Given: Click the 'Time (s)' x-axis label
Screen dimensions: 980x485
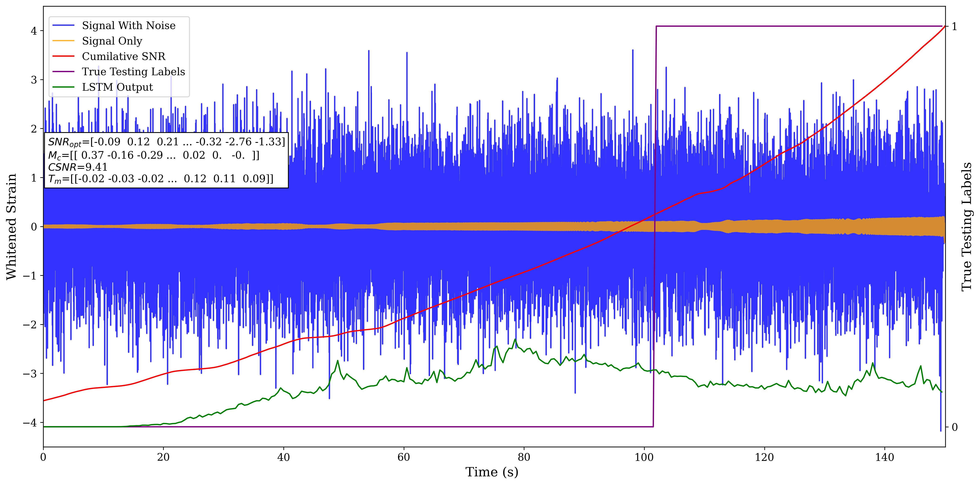Looking at the screenshot, I should click(491, 472).
